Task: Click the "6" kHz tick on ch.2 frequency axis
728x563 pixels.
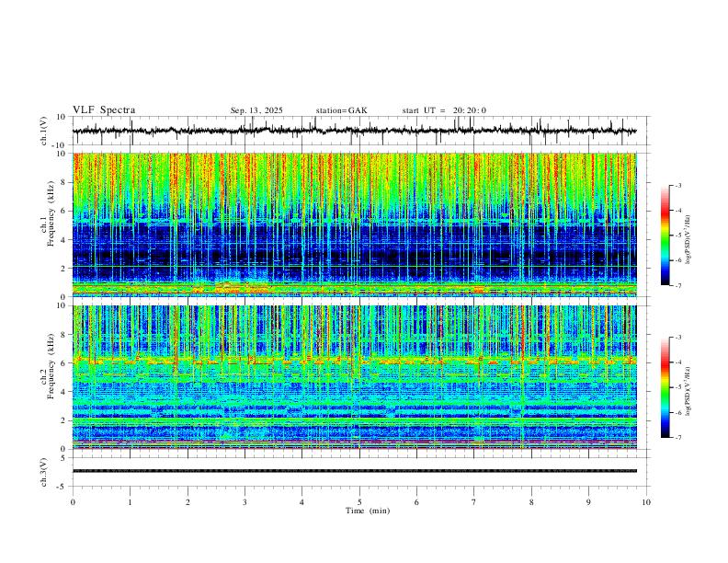Action: point(63,363)
